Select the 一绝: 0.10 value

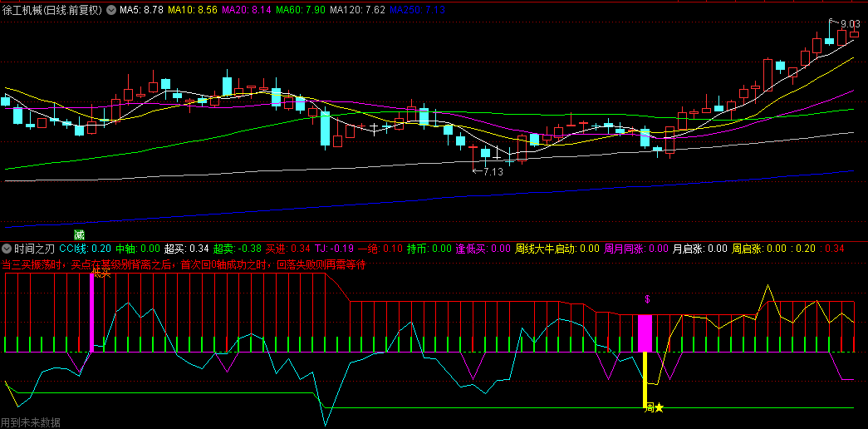[x=380, y=249]
